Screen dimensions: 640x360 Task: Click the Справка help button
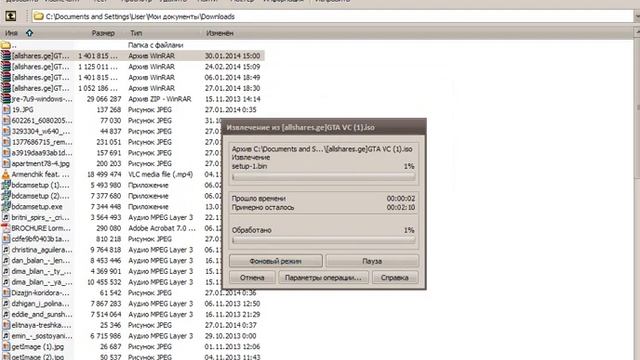coord(395,278)
